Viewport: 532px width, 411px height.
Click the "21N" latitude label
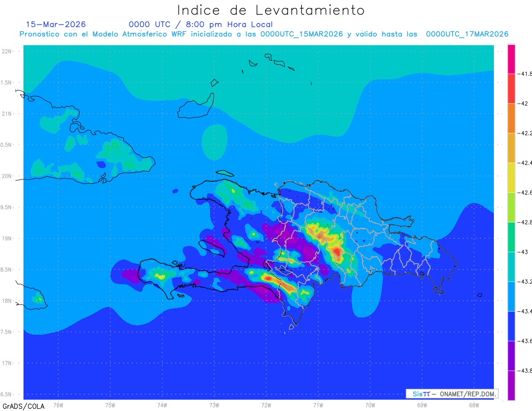tap(8, 114)
